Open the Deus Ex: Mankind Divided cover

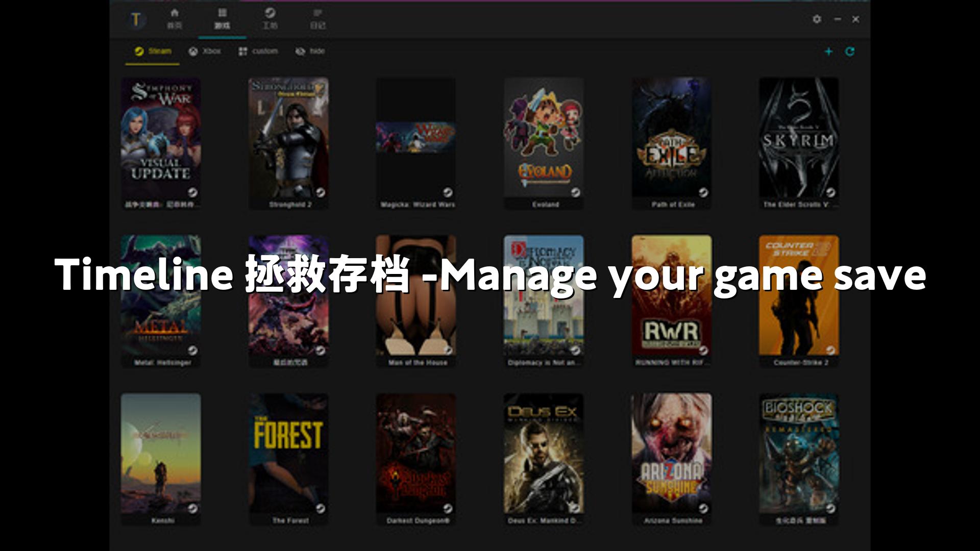click(x=544, y=454)
